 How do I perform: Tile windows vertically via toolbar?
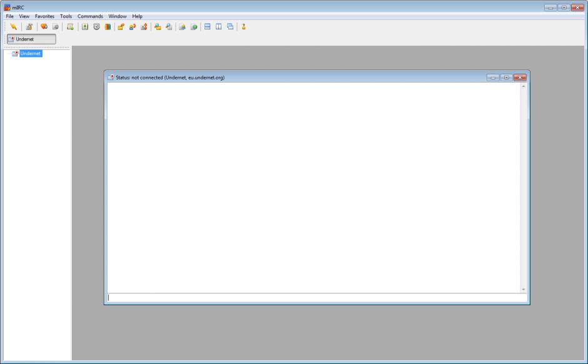(x=219, y=27)
